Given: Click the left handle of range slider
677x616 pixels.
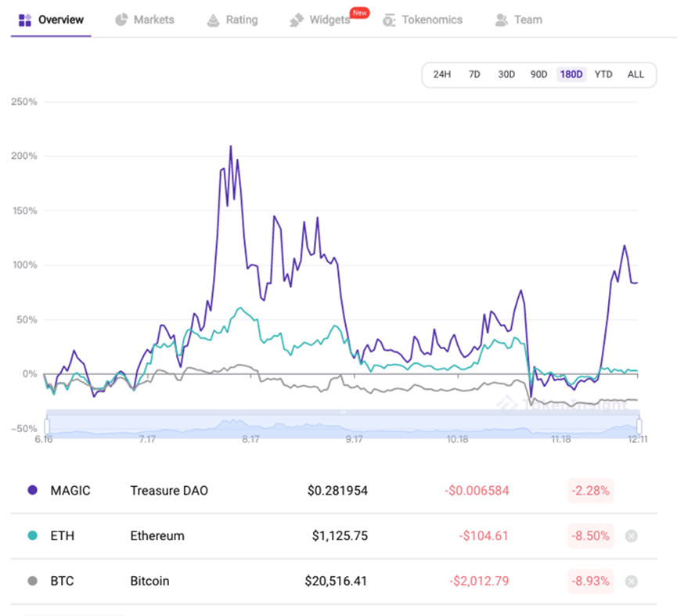Looking at the screenshot, I should 47,426.
